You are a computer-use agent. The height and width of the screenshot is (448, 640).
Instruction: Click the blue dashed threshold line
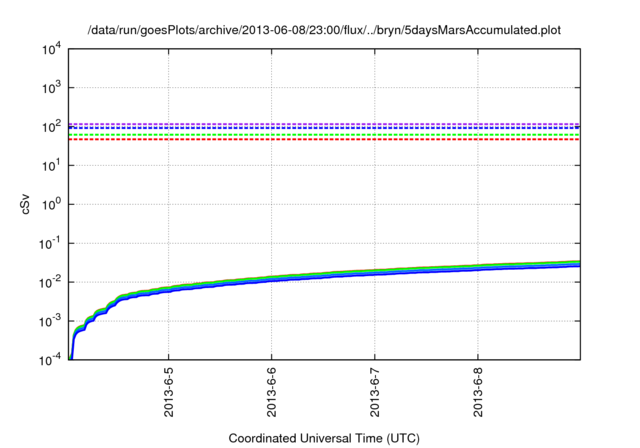(x=324, y=128)
